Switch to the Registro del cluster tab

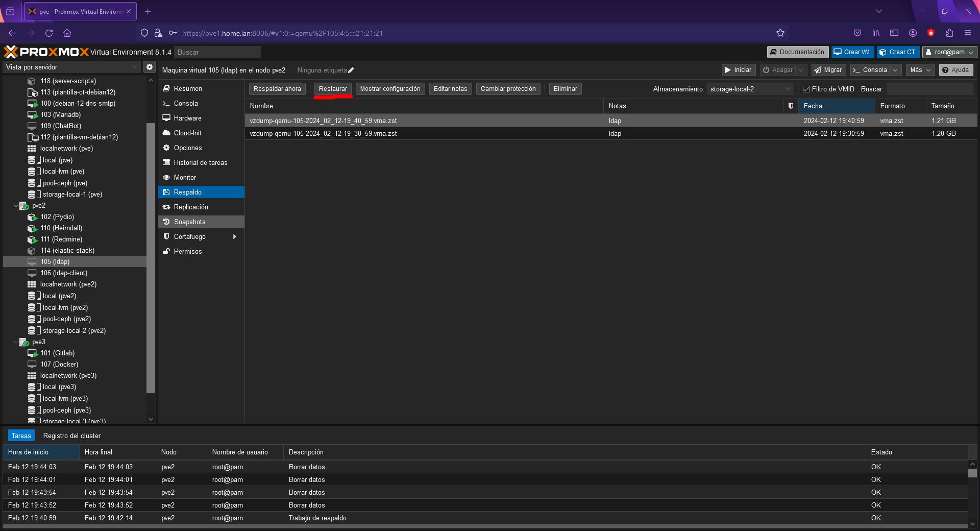click(x=72, y=436)
